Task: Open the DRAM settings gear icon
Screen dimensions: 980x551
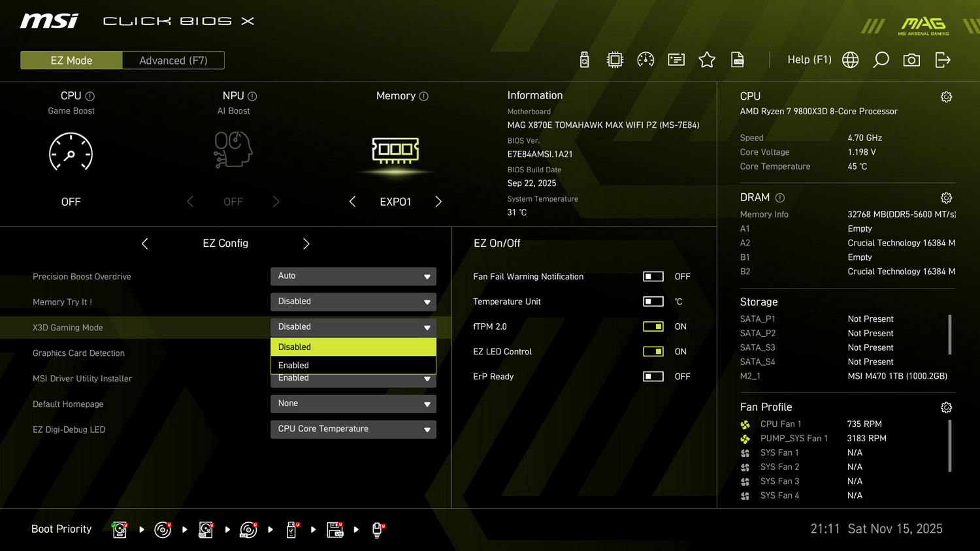Action: click(x=947, y=198)
